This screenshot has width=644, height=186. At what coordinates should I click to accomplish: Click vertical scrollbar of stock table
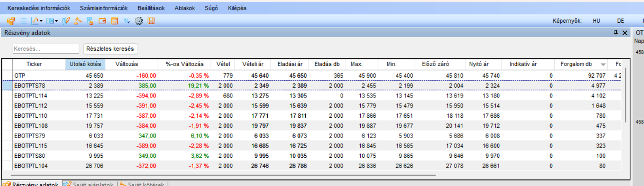click(625, 96)
